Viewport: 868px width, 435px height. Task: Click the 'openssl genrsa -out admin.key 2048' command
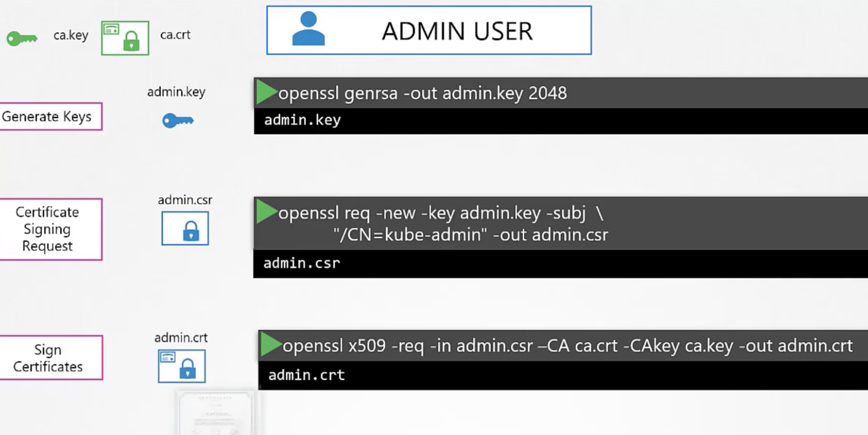(422, 93)
